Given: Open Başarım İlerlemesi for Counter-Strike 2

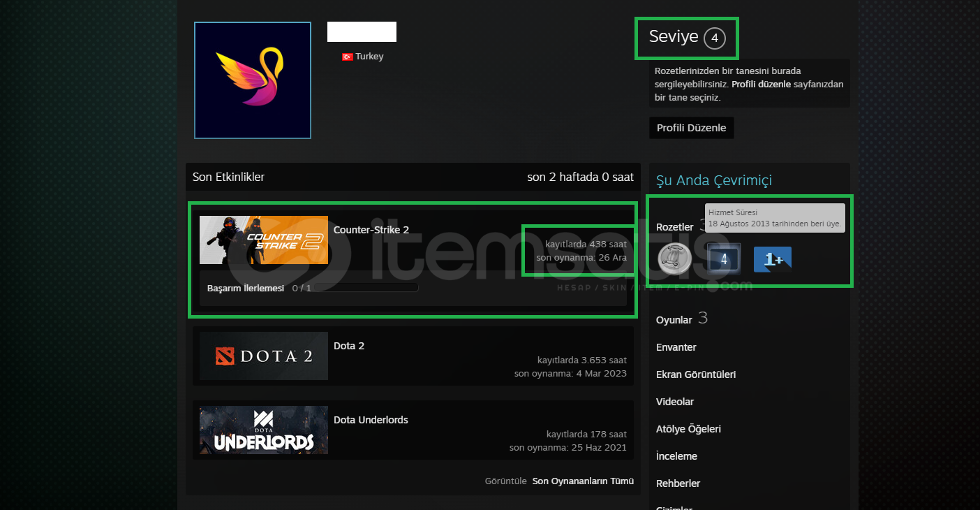Looking at the screenshot, I should pos(246,288).
